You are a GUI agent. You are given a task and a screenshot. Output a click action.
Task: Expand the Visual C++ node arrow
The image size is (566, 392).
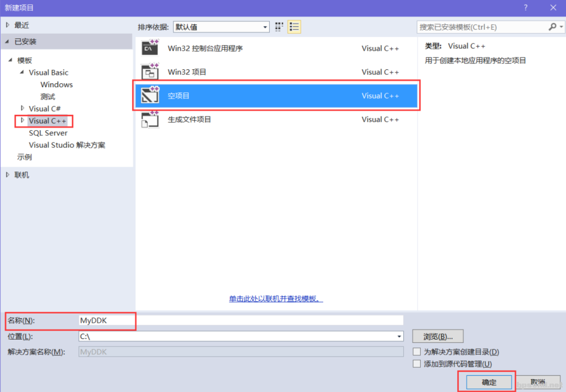tap(23, 121)
